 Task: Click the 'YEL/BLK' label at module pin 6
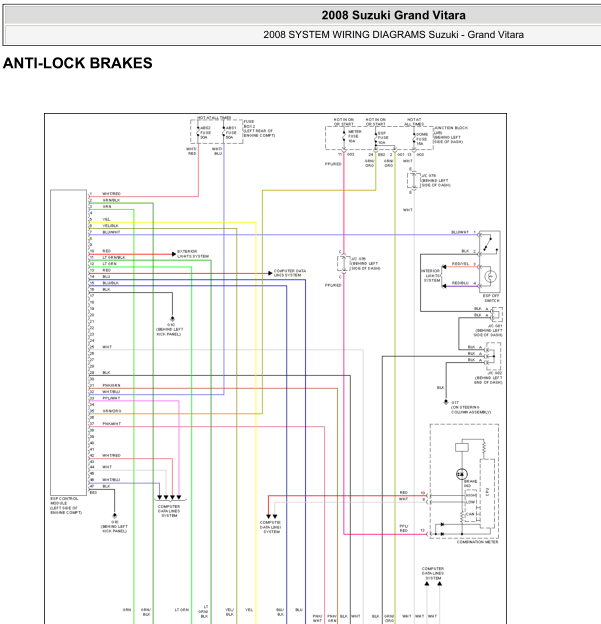110,226
